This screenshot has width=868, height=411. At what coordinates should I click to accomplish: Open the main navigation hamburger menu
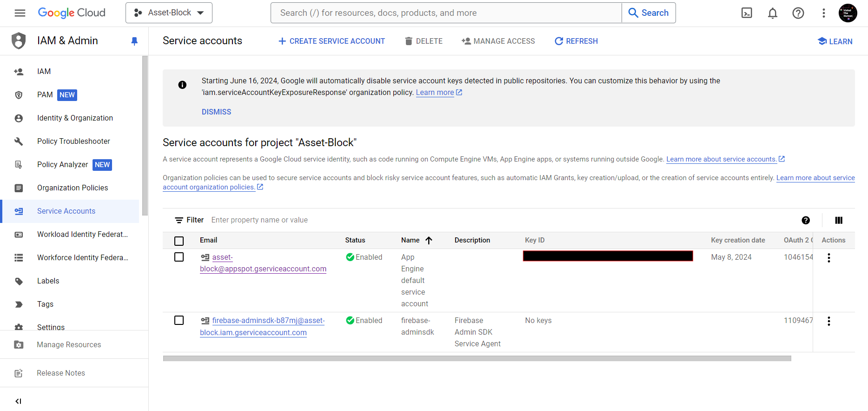(x=20, y=13)
